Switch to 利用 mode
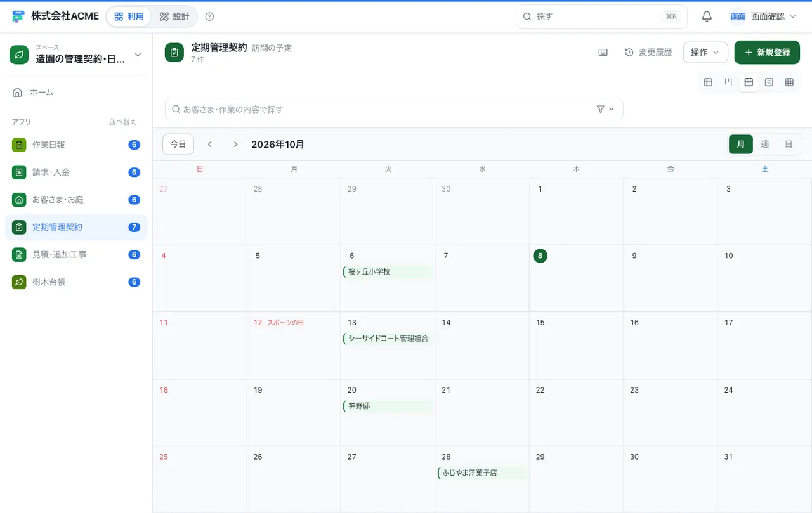Viewport: 812px width, 513px height. pyautogui.click(x=129, y=16)
